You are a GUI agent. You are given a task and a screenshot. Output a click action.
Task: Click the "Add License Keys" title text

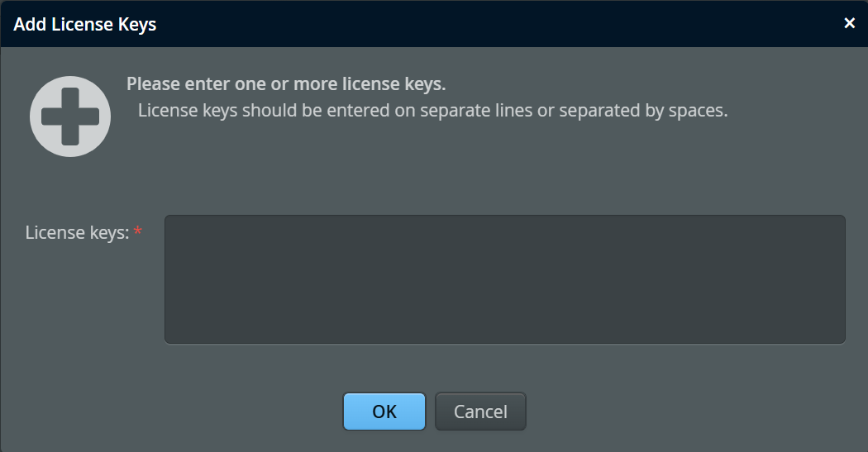click(x=85, y=25)
